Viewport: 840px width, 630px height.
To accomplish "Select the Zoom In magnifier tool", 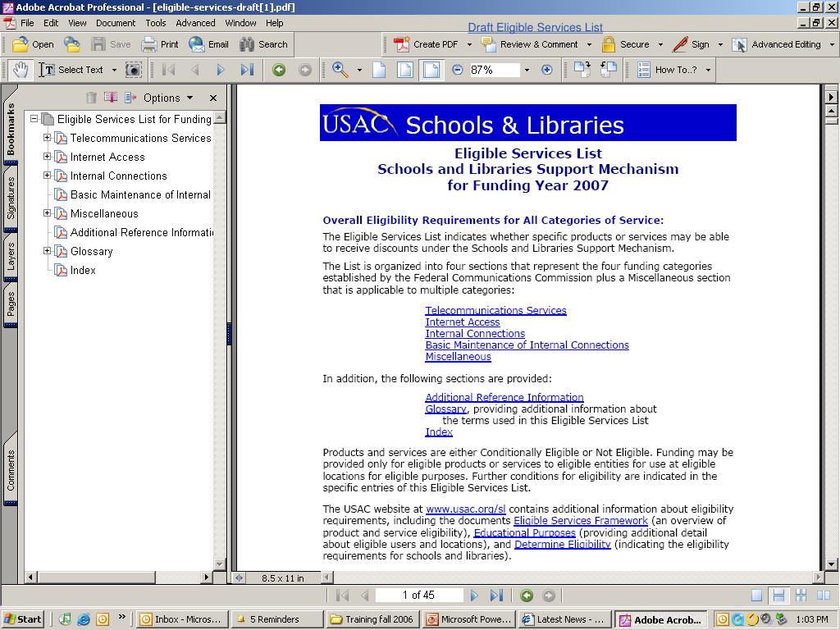I will 340,71.
